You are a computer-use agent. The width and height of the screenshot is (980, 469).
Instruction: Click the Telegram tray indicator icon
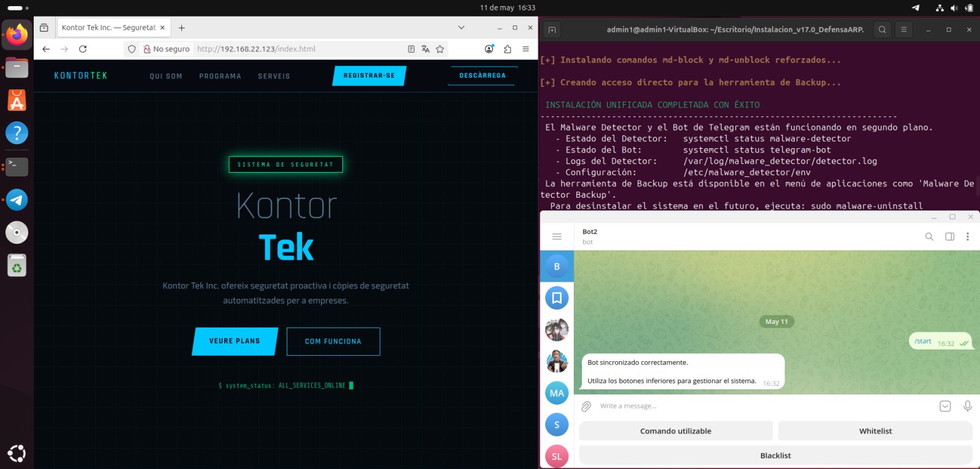(x=916, y=8)
